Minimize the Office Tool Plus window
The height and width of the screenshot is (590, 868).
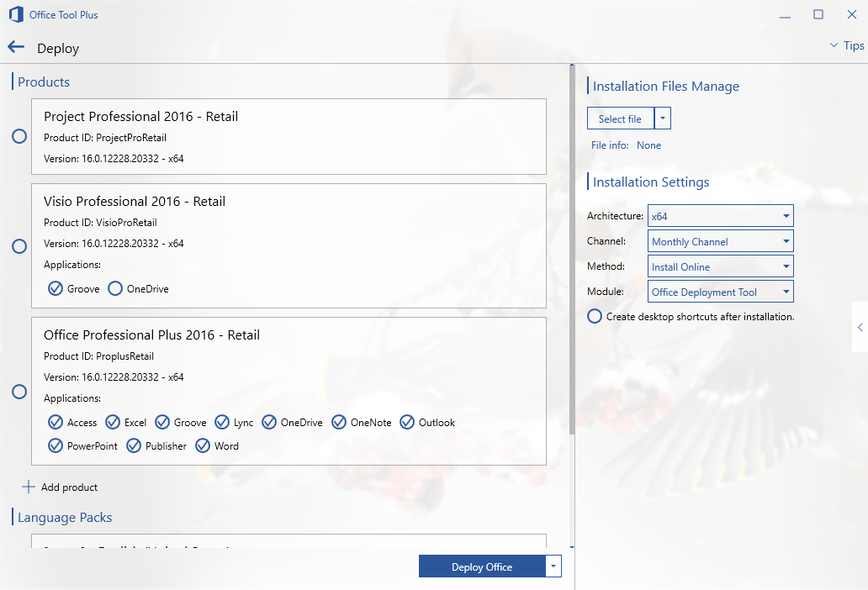(x=785, y=17)
